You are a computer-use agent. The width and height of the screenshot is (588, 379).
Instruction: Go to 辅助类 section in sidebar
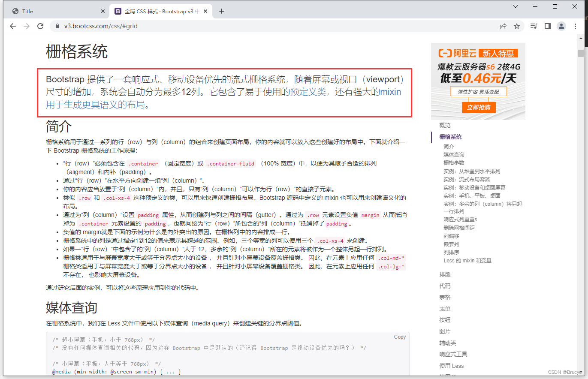448,343
